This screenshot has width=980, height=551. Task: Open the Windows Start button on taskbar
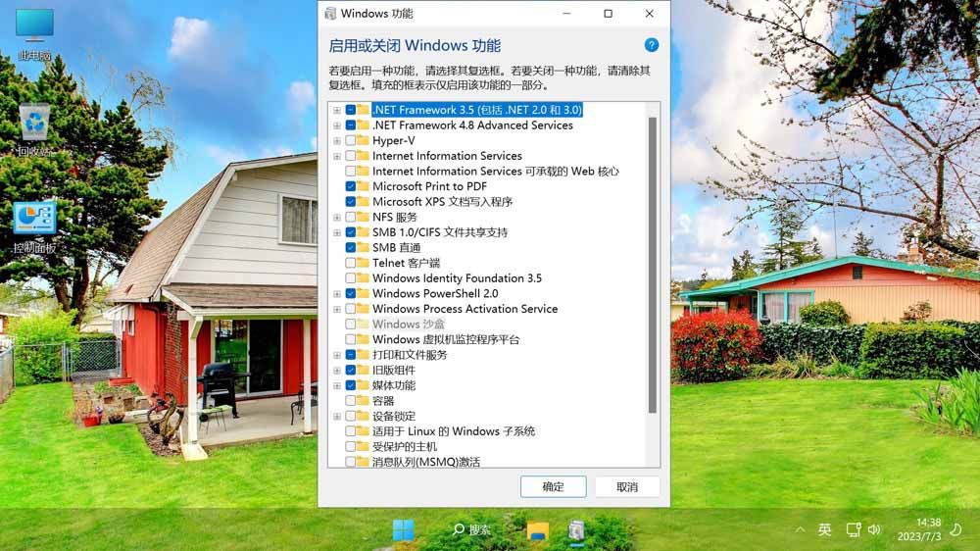coord(403,530)
